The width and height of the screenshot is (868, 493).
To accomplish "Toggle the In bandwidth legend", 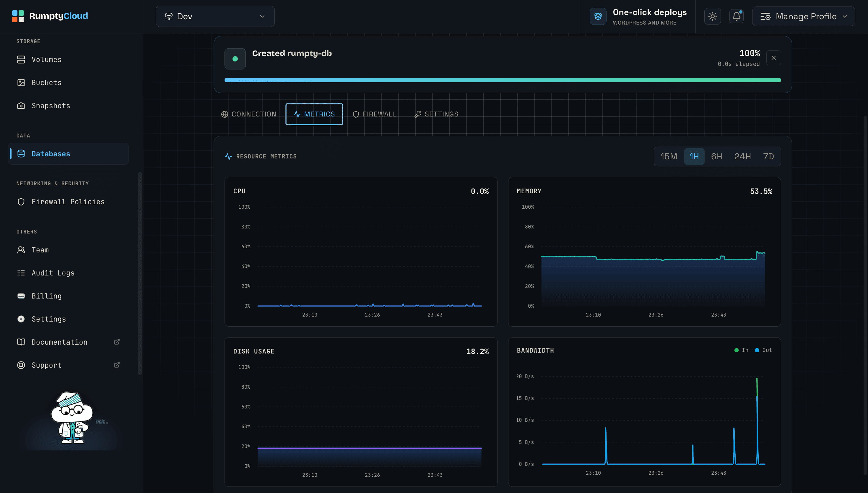I will point(741,350).
